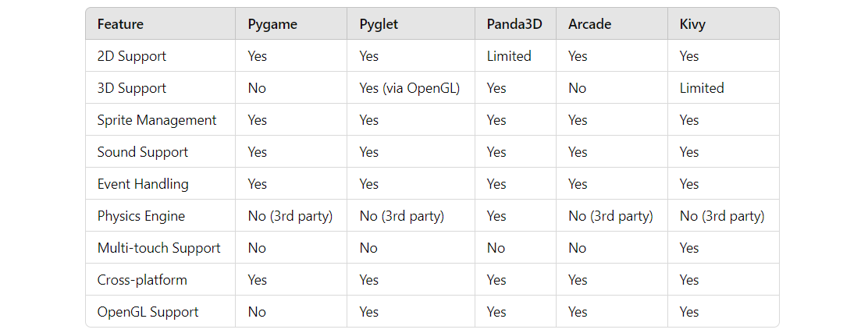The width and height of the screenshot is (868, 333).
Task: Click the 2D Support row label
Action: (x=132, y=56)
